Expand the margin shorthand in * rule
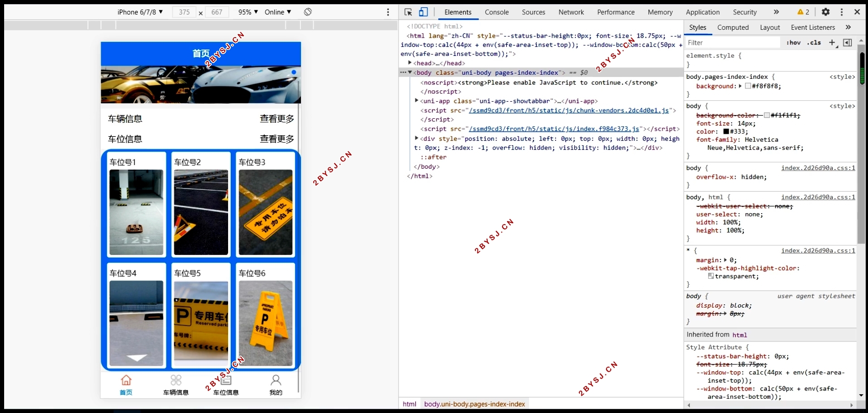This screenshot has height=413, width=868. [x=726, y=260]
